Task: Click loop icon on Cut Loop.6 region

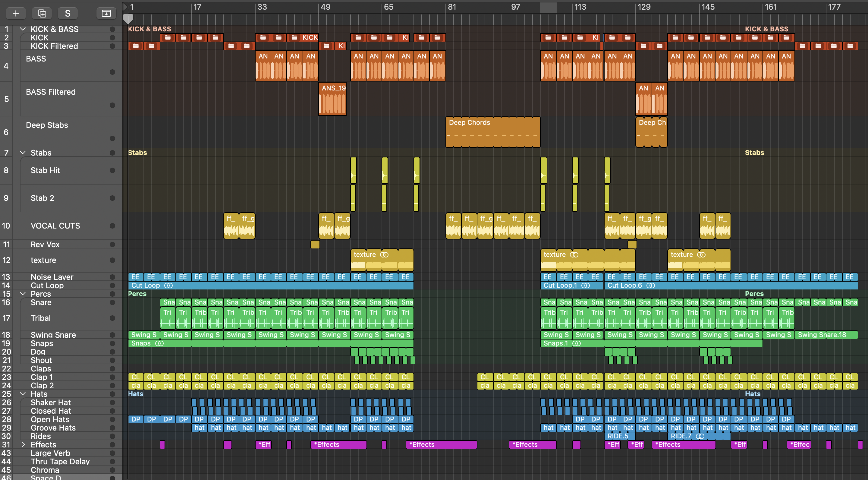Action: tap(651, 286)
